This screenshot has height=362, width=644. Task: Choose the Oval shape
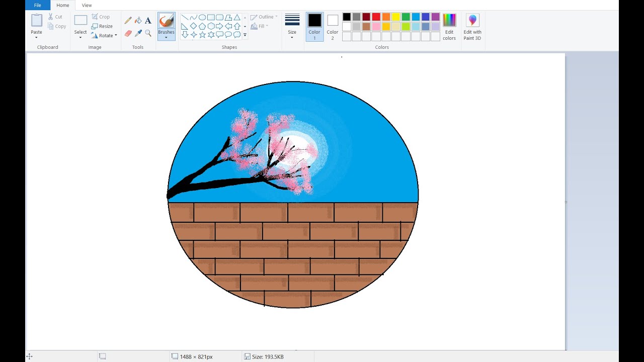click(x=202, y=17)
